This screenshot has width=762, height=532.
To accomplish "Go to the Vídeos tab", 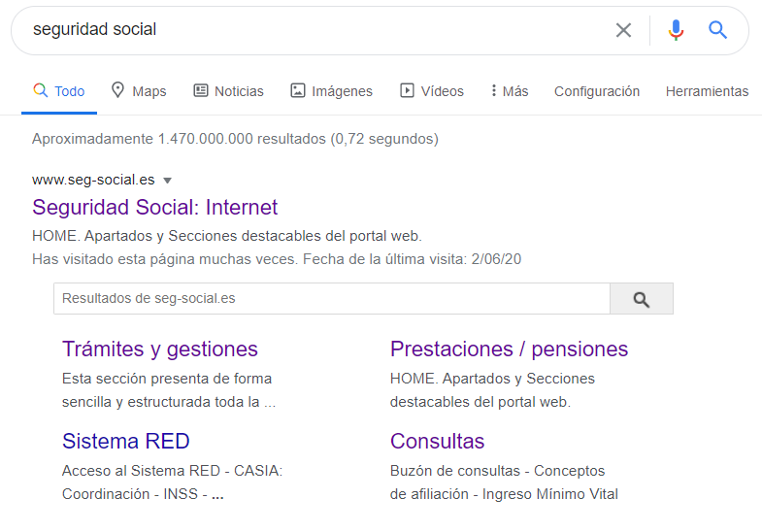I will [432, 91].
